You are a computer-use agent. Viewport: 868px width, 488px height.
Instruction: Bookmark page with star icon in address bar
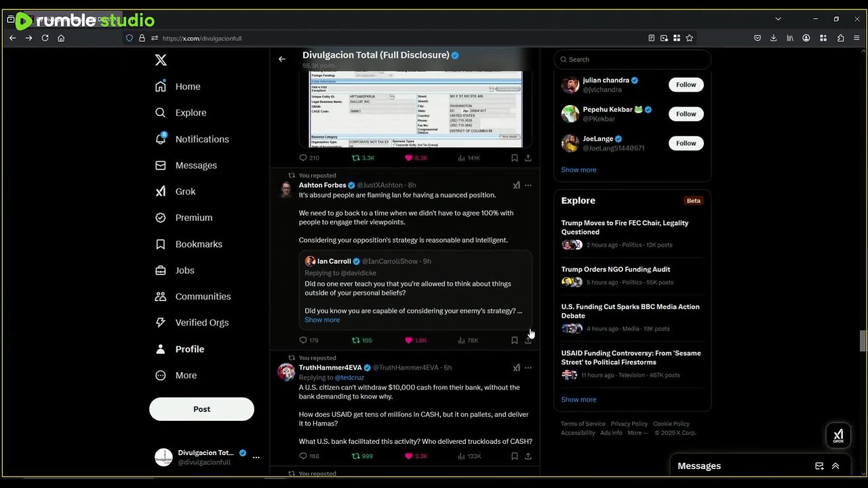(690, 38)
